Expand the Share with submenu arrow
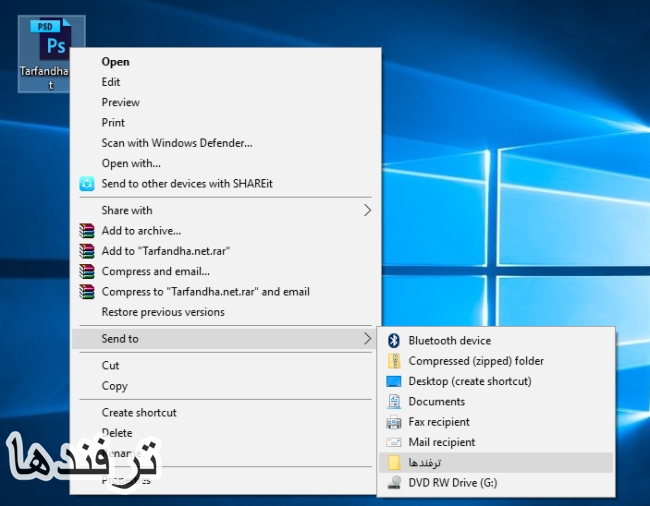Viewport: 650px width, 506px height. click(367, 211)
